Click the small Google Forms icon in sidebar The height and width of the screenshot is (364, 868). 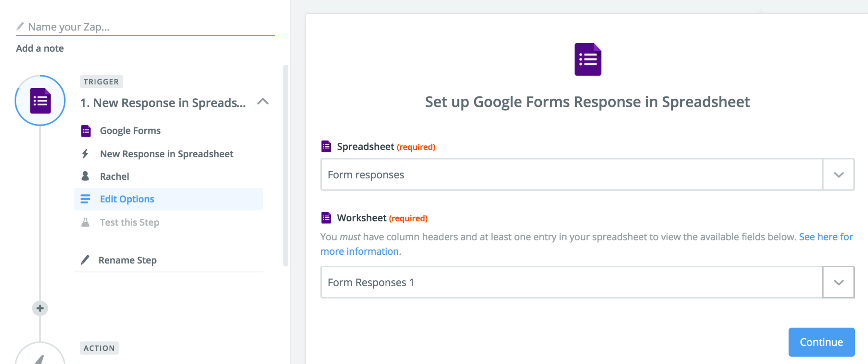point(86,131)
